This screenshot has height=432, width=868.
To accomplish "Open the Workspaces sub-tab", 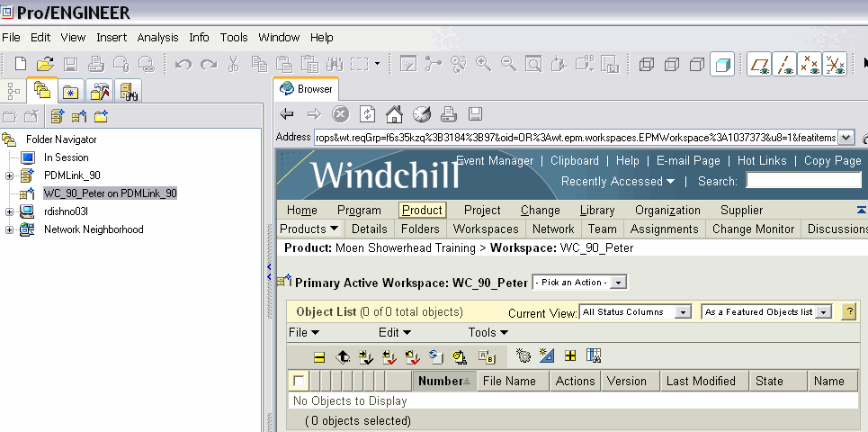I will (x=486, y=229).
